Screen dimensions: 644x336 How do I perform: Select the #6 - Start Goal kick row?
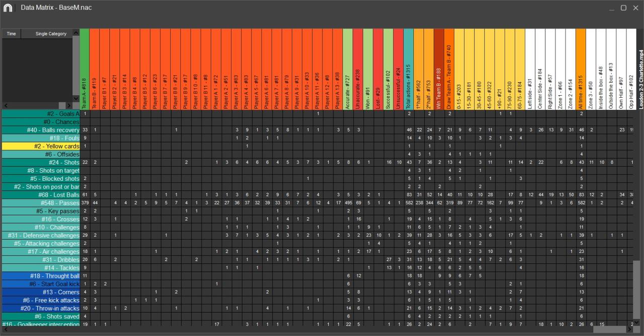pyautogui.click(x=41, y=284)
